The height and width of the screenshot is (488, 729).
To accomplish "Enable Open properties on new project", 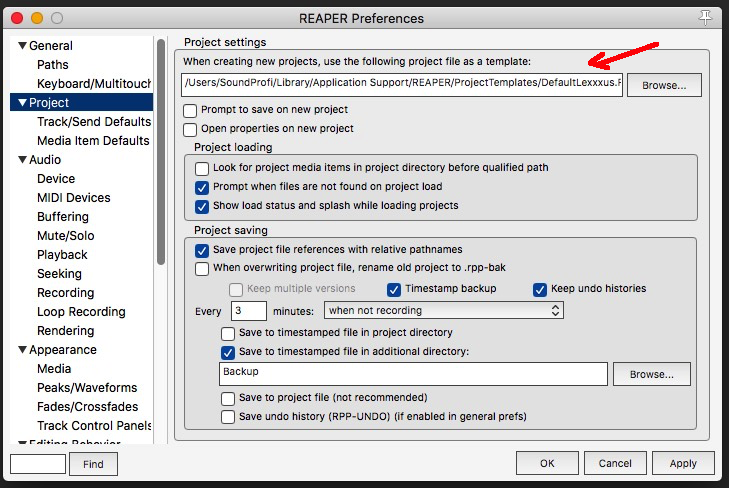I will (190, 130).
